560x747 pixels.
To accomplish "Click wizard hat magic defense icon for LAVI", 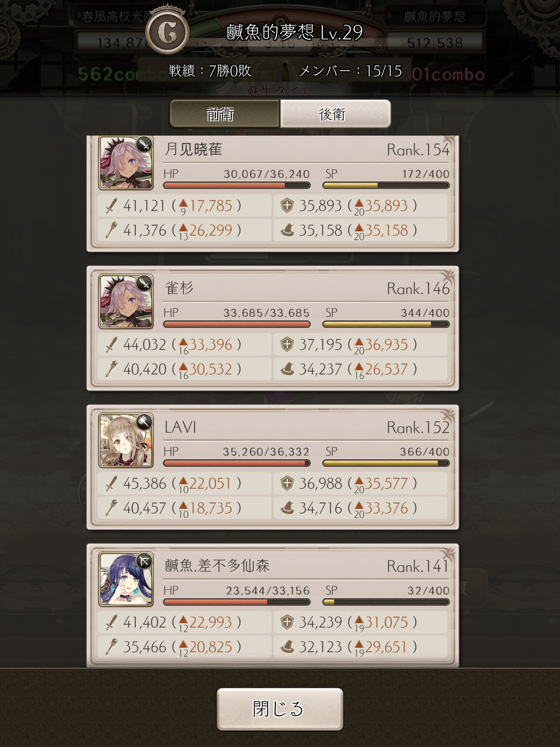I will point(287,508).
